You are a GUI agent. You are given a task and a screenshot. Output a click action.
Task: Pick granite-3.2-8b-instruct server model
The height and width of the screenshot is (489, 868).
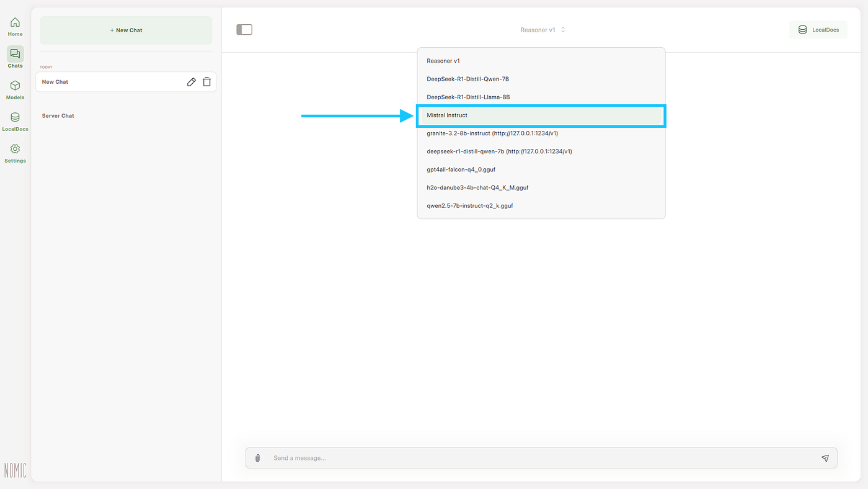pos(541,133)
